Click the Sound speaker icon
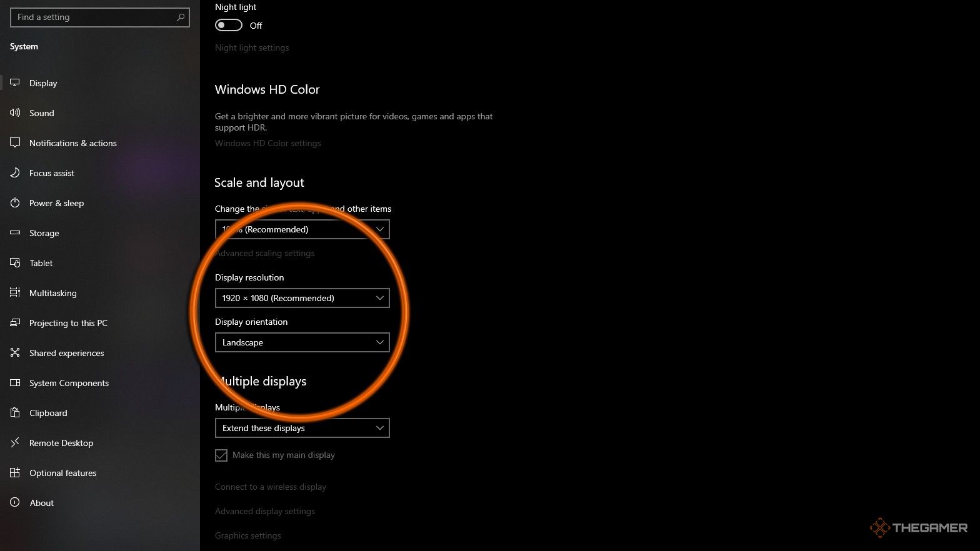 [15, 112]
